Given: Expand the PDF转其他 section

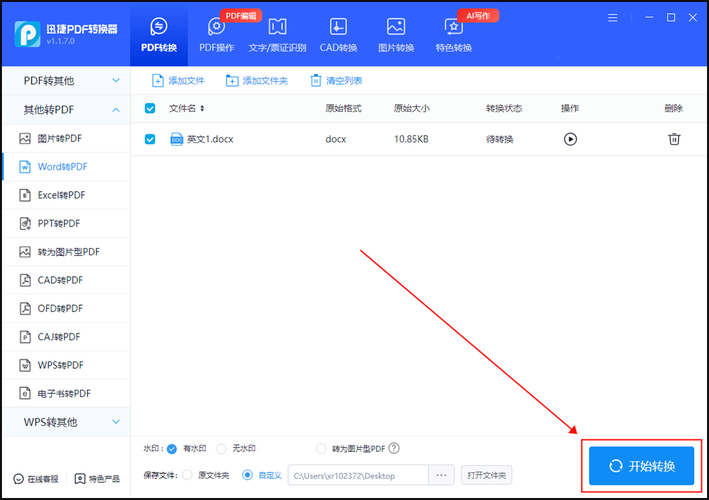Looking at the screenshot, I should [66, 81].
